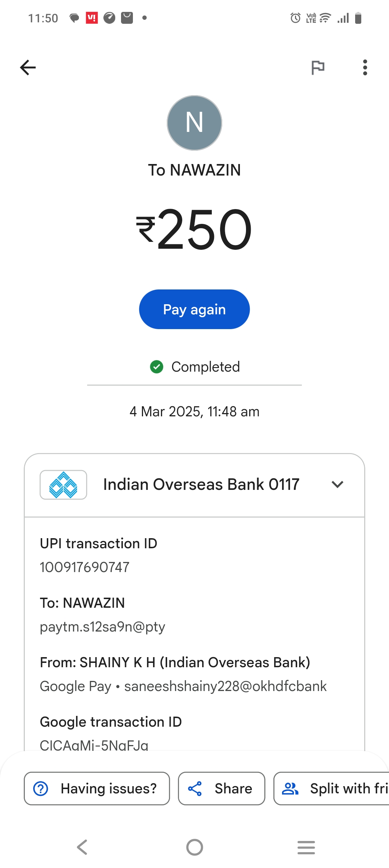The image size is (389, 868).
Task: Tap the split people icon
Action: [x=290, y=788]
